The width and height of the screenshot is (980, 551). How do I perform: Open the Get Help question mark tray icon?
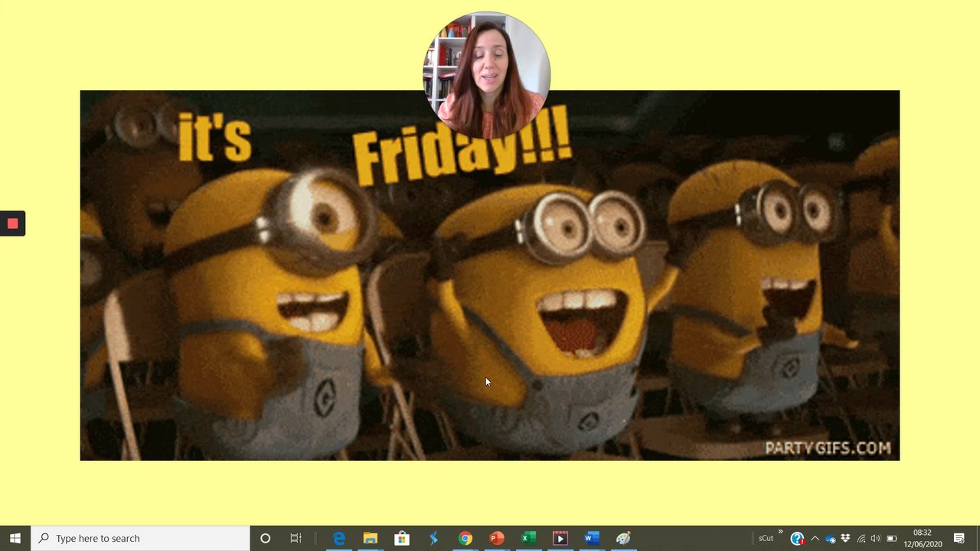click(x=797, y=538)
